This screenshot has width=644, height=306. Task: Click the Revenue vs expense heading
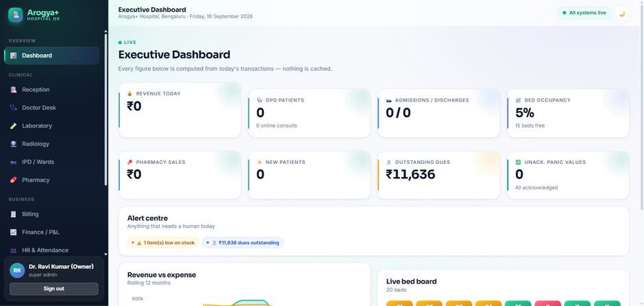[162, 275]
